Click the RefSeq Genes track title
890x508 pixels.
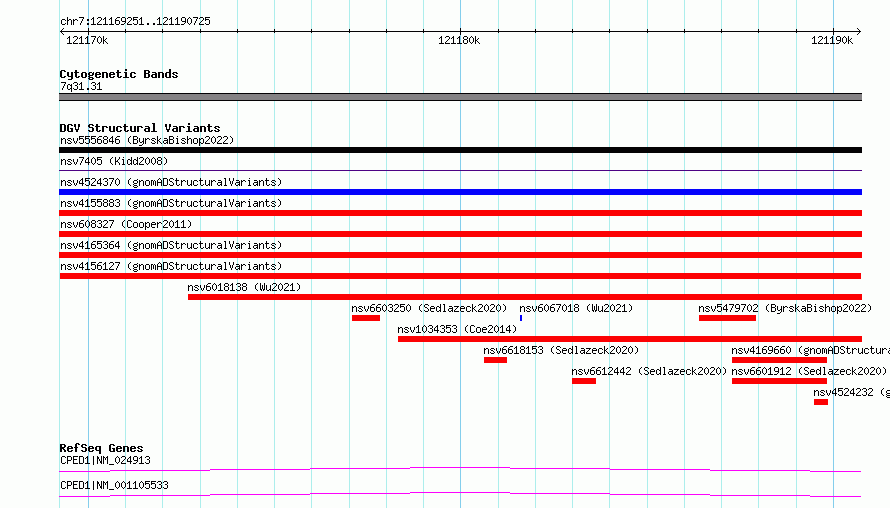pos(101,448)
